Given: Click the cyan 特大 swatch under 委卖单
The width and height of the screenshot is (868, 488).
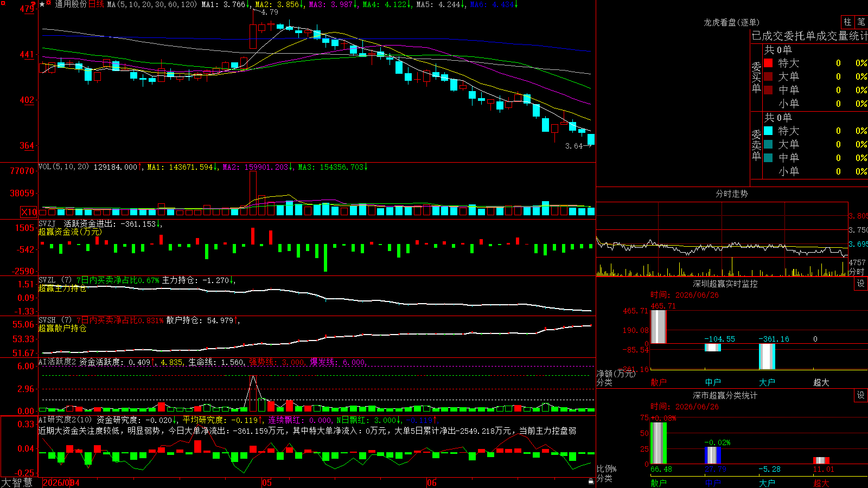Looking at the screenshot, I should [768, 131].
